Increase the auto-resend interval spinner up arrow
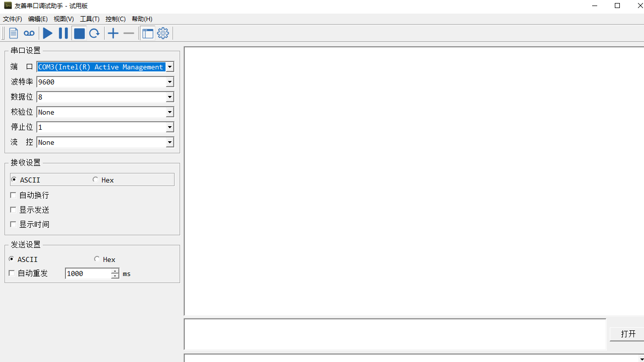 115,271
